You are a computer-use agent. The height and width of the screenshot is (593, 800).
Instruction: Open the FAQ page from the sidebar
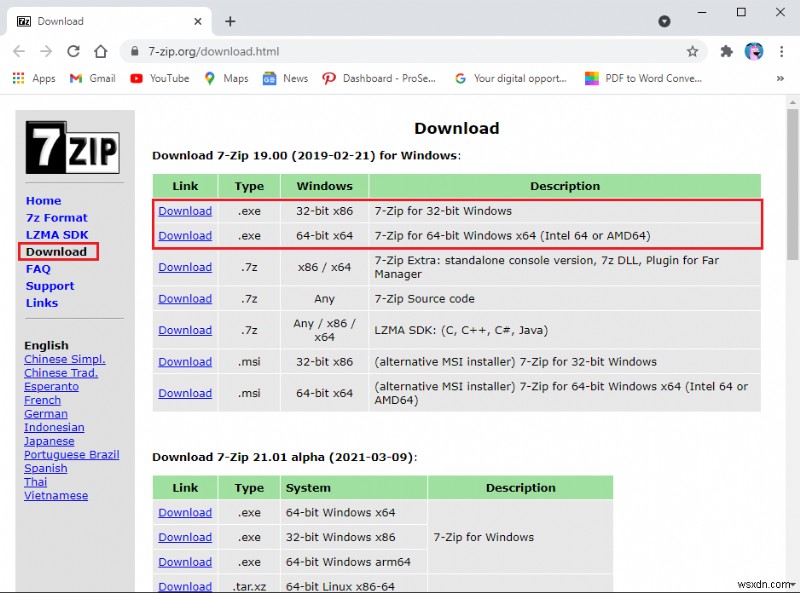pos(38,268)
